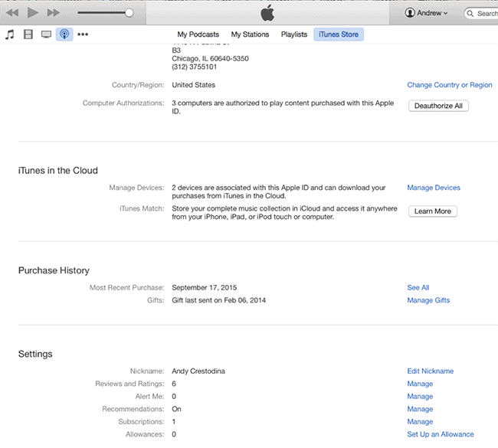Focus the Search field
Image resolution: width=498 pixels, height=448 pixels.
(481, 13)
